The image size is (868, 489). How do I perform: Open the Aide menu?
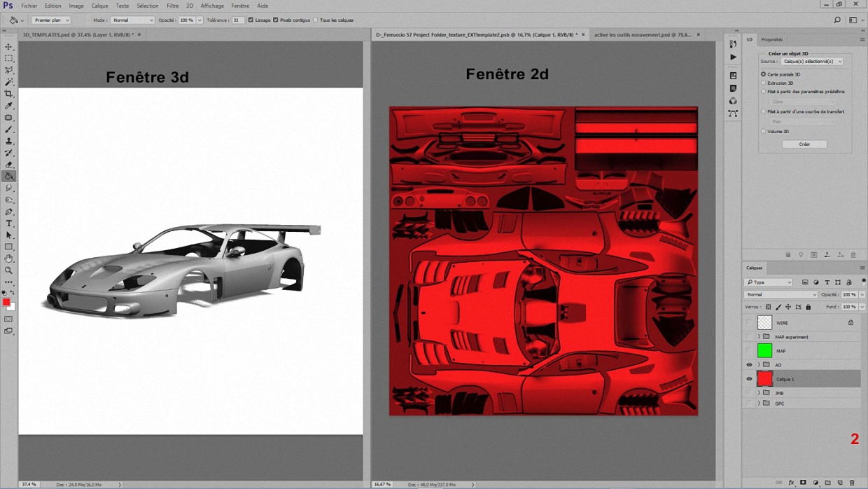262,6
